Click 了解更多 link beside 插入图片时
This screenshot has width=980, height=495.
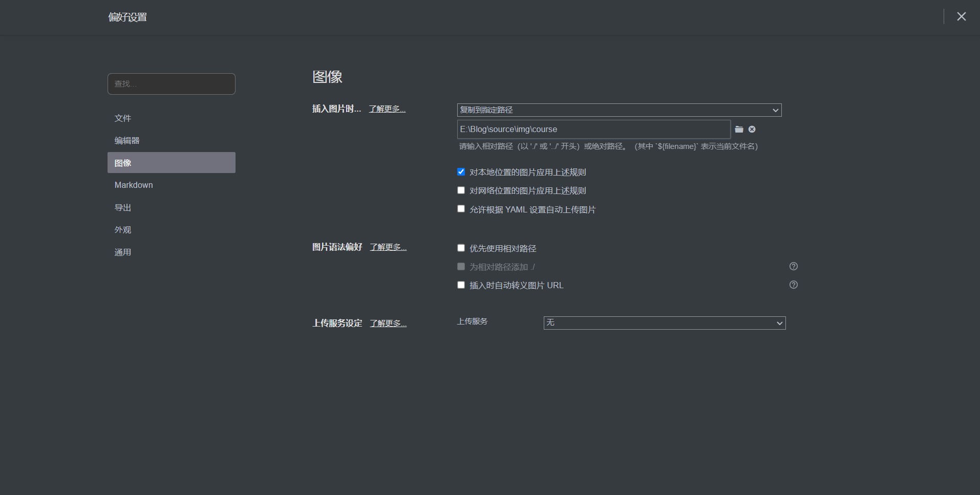click(387, 109)
